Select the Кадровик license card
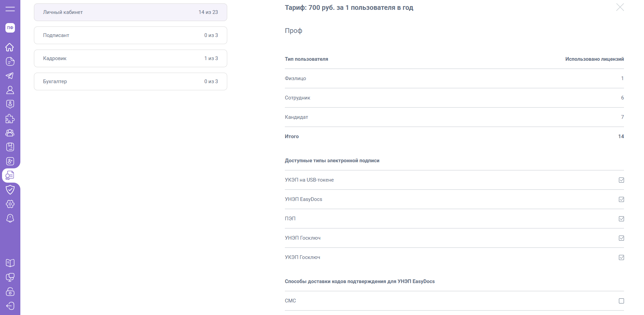The height and width of the screenshot is (315, 644). point(130,58)
